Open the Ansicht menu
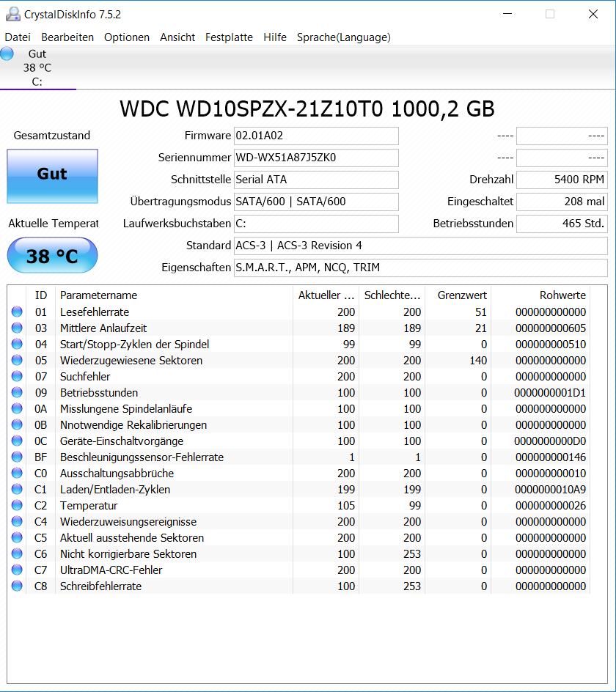The width and height of the screenshot is (616, 692). pyautogui.click(x=177, y=37)
